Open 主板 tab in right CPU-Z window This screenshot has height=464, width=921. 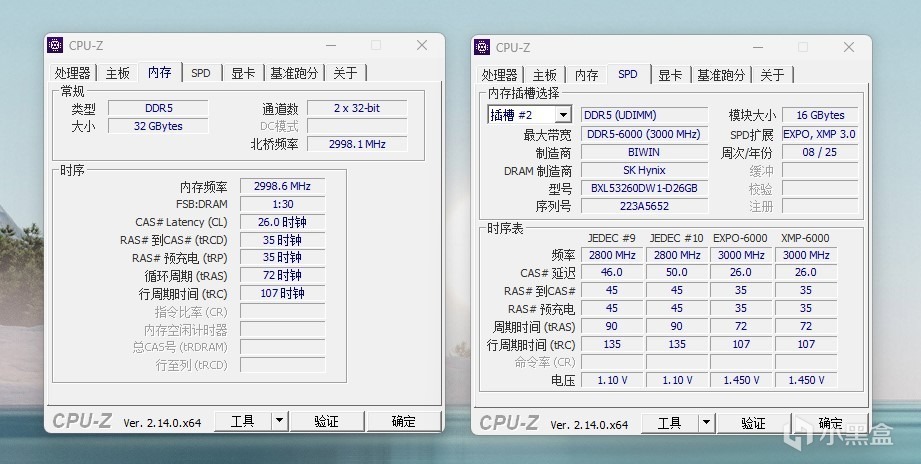click(544, 75)
